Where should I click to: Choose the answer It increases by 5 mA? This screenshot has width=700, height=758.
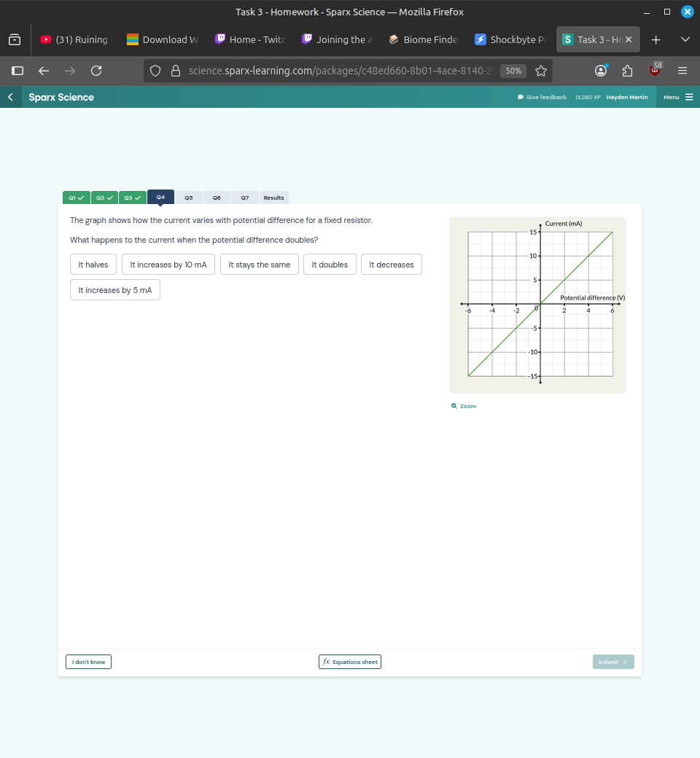[x=114, y=290]
